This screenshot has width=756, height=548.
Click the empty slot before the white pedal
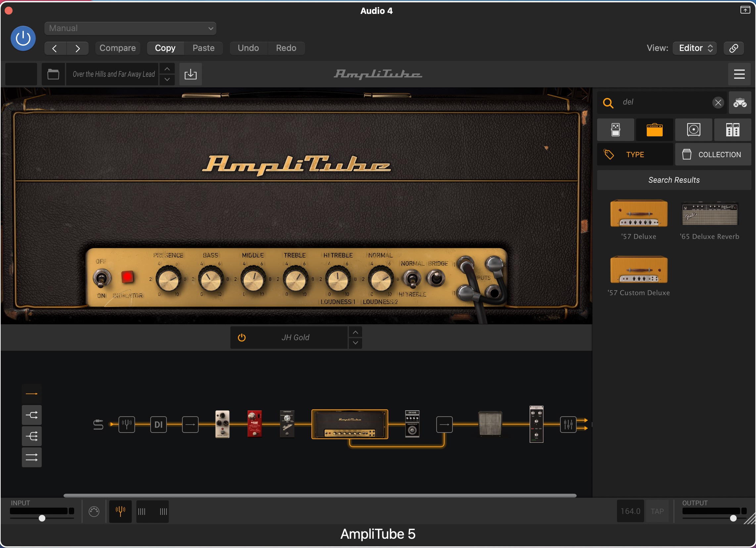pos(190,425)
